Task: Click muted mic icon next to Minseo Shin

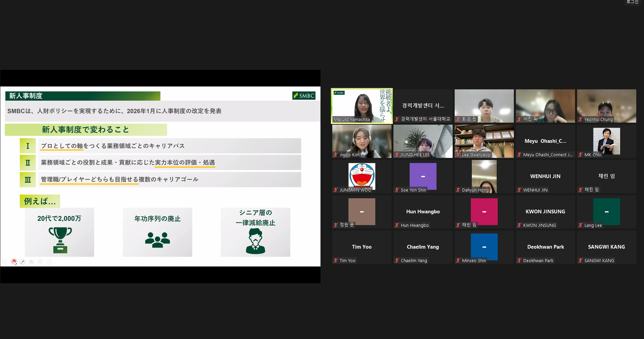Action: click(x=458, y=260)
